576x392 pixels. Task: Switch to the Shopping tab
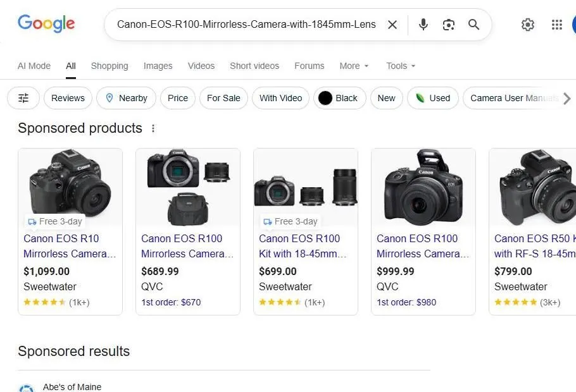click(x=110, y=66)
